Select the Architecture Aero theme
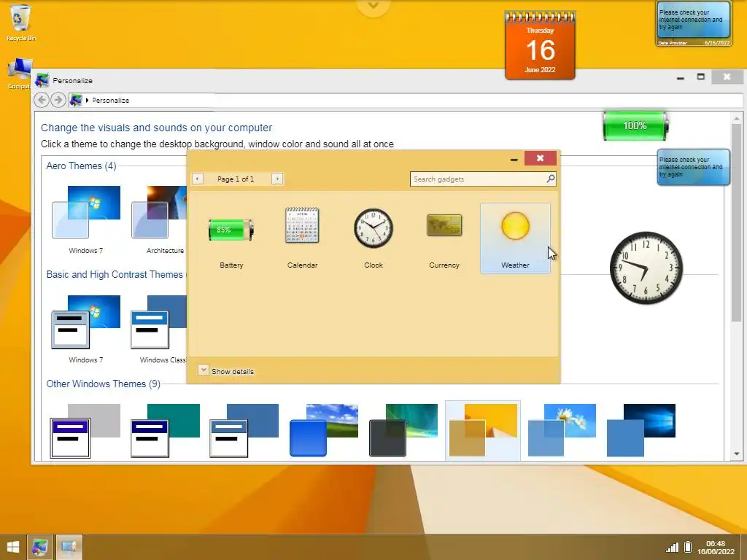 click(159, 220)
